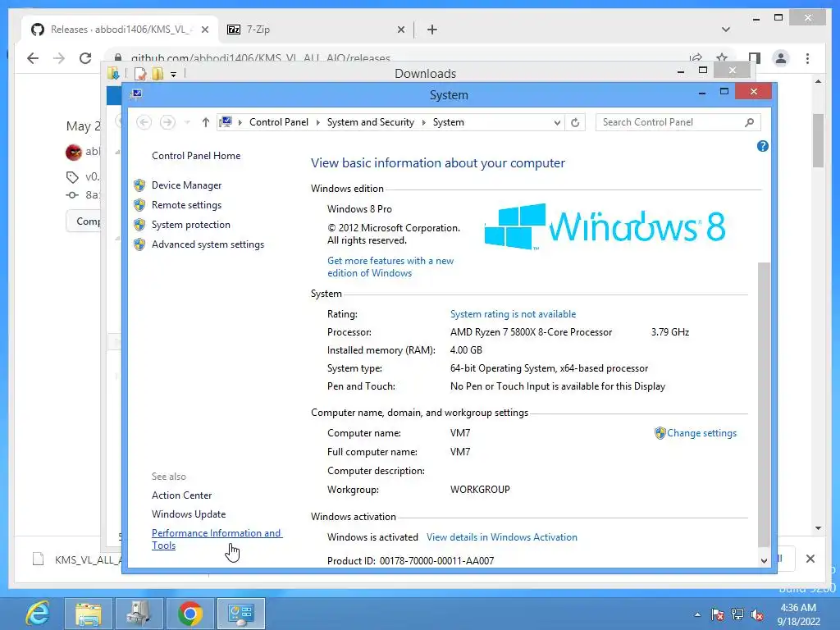Open Internet Explorer from taskbar
840x630 pixels.
tap(39, 614)
